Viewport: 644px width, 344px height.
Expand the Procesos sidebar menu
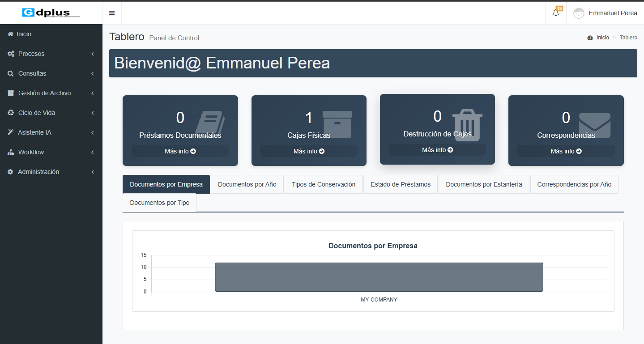(31, 54)
